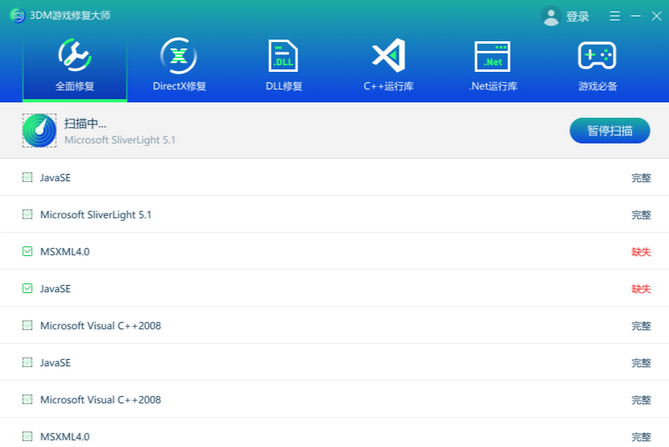
Task: Open the DLL修复 file icon
Action: (283, 55)
